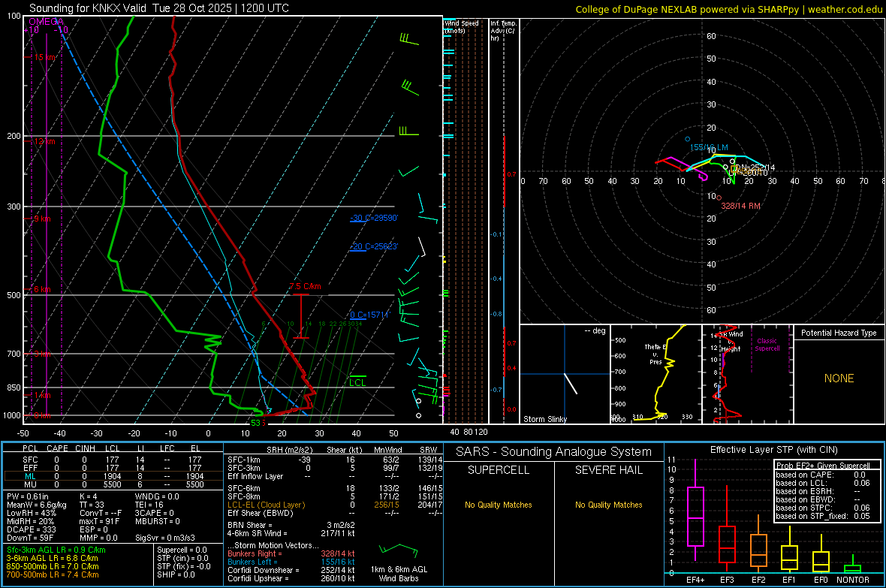Click the 155/16 LM hodograph label
The height and width of the screenshot is (588, 886).
(x=709, y=148)
